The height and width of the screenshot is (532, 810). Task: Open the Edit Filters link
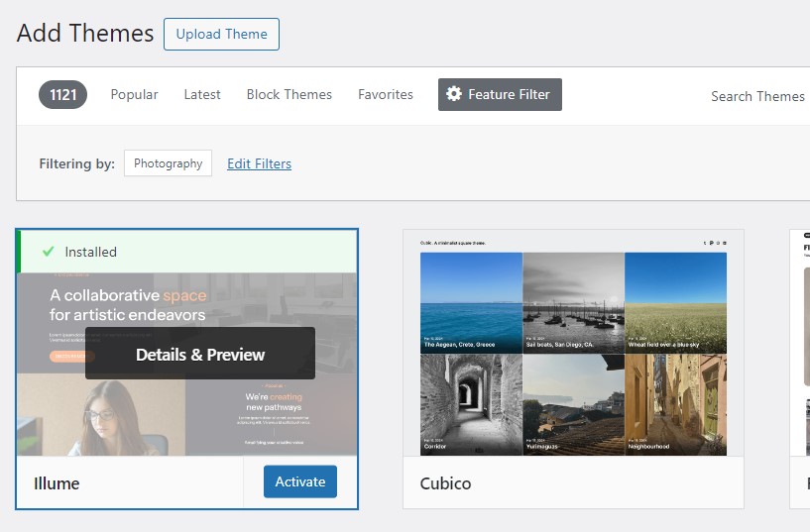coord(260,163)
